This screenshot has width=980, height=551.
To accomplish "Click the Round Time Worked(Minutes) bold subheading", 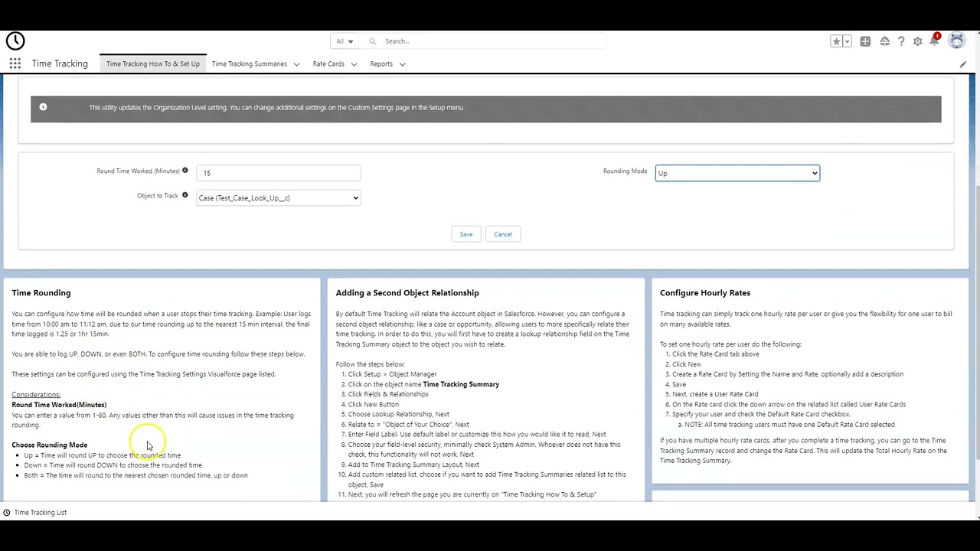I will [x=59, y=405].
